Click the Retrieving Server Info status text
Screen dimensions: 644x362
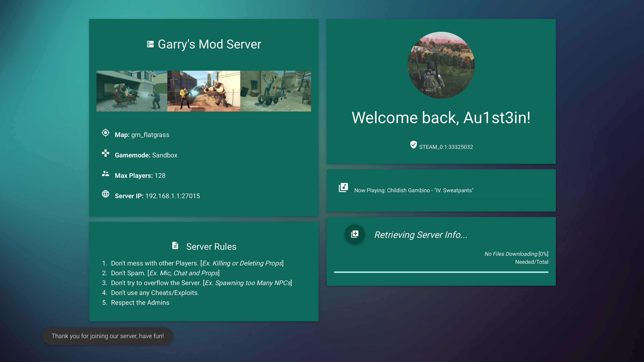(x=421, y=235)
